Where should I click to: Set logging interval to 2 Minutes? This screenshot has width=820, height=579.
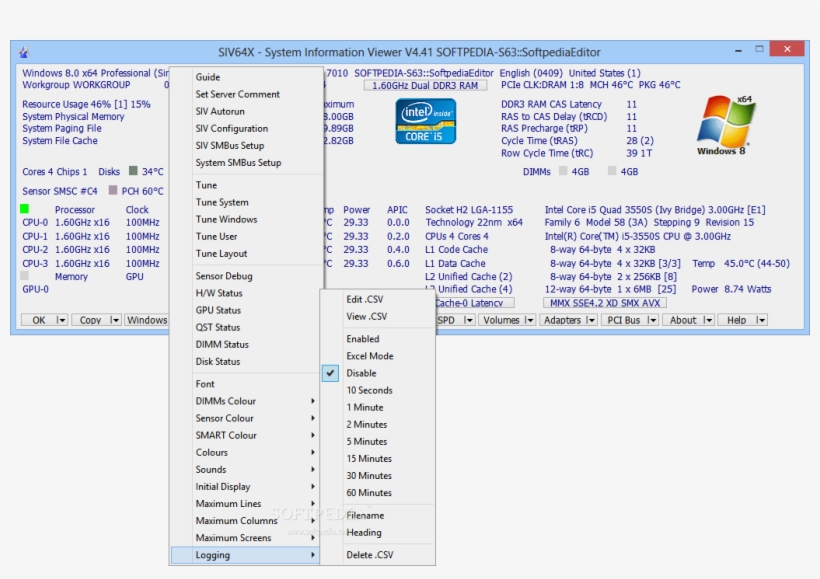point(378,425)
